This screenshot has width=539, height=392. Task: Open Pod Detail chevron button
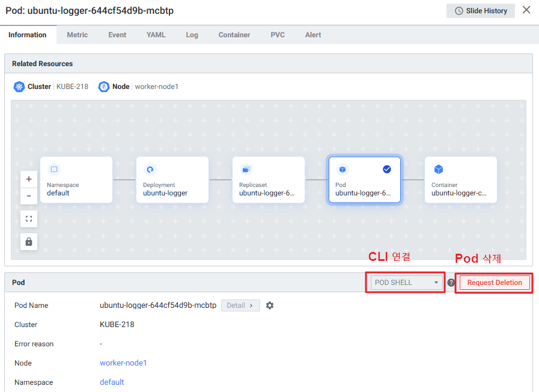pyautogui.click(x=240, y=305)
